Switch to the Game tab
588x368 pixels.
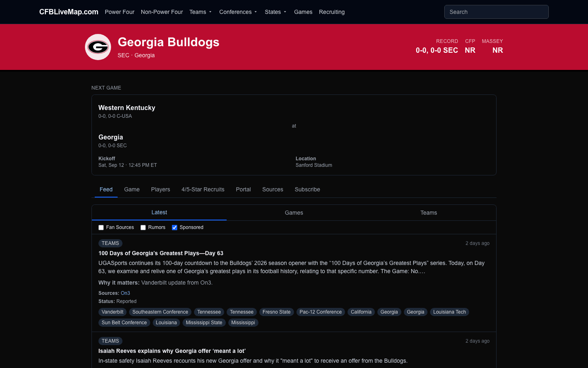pos(132,189)
